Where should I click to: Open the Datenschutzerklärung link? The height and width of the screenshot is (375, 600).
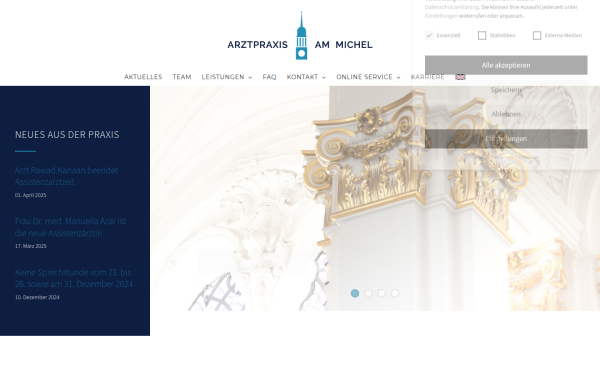(452, 7)
